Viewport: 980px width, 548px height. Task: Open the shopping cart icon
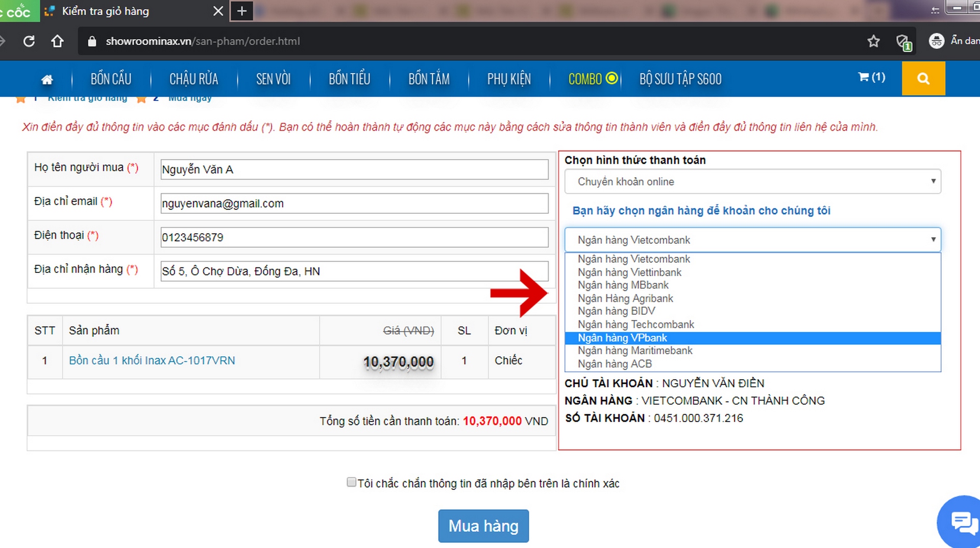click(871, 77)
